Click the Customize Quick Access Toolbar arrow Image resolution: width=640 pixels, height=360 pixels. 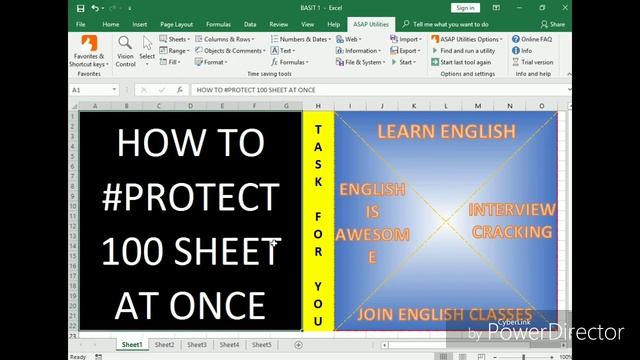pos(130,8)
